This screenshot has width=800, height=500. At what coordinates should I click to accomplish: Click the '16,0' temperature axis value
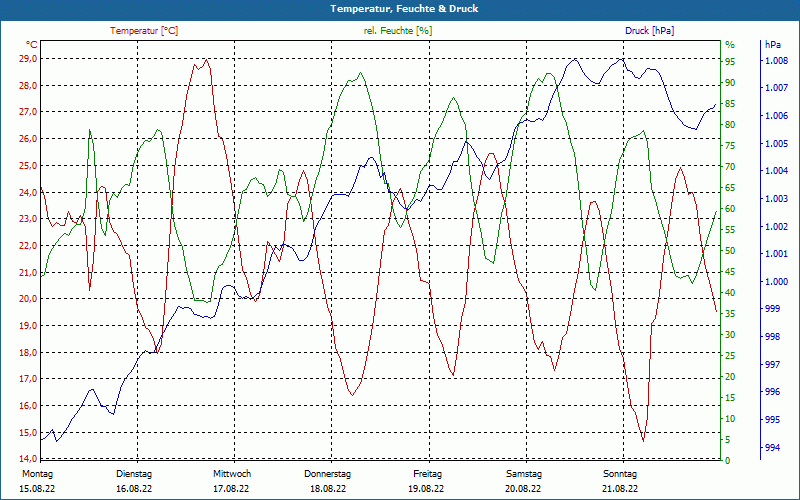28,406
